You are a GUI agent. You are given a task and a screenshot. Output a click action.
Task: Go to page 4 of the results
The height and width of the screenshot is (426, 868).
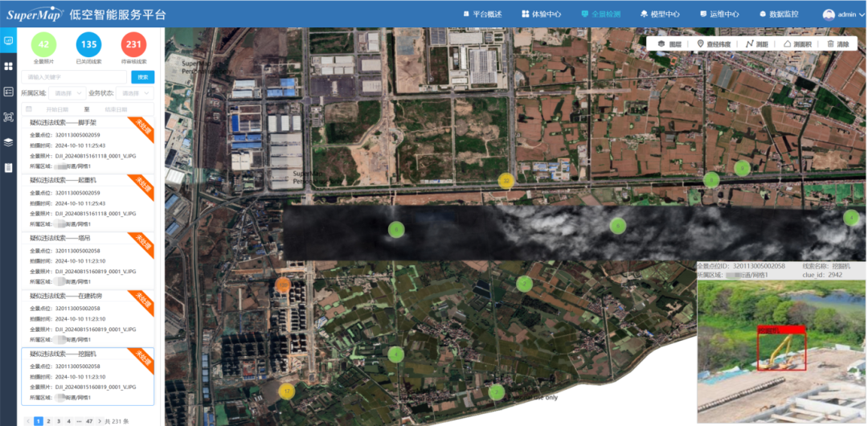[69, 421]
